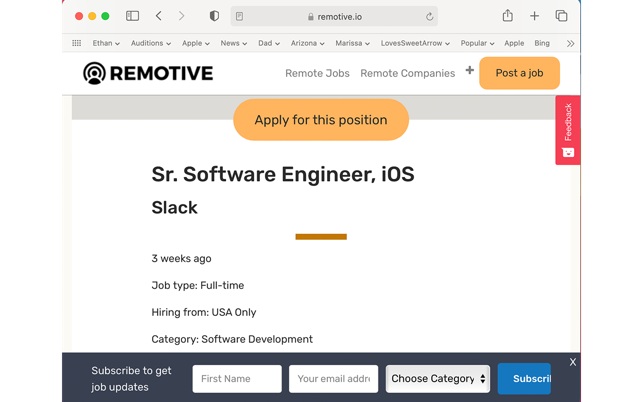643x402 pixels.
Task: Open the Choose Category dropdown
Action: (x=438, y=379)
